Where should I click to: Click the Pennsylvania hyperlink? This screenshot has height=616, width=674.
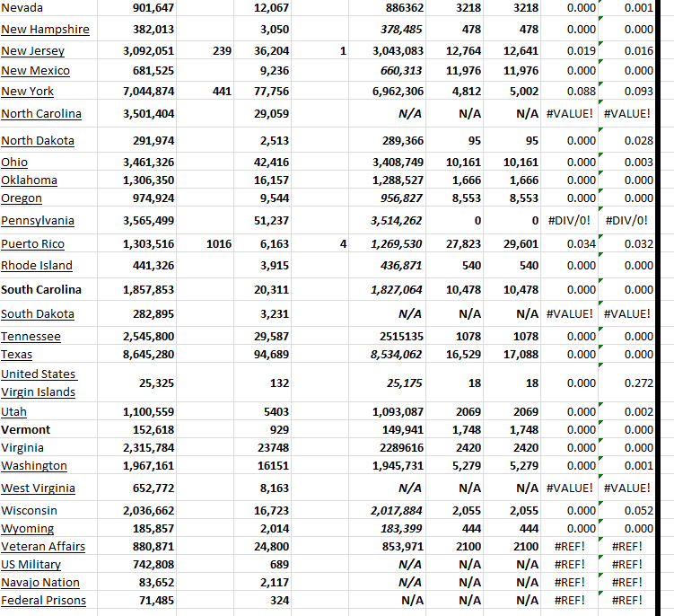click(38, 221)
